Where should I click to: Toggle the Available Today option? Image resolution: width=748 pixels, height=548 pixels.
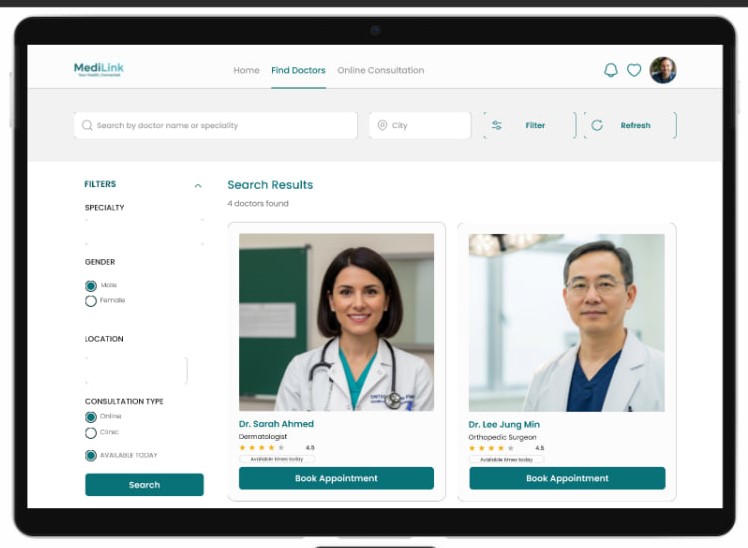pyautogui.click(x=91, y=456)
